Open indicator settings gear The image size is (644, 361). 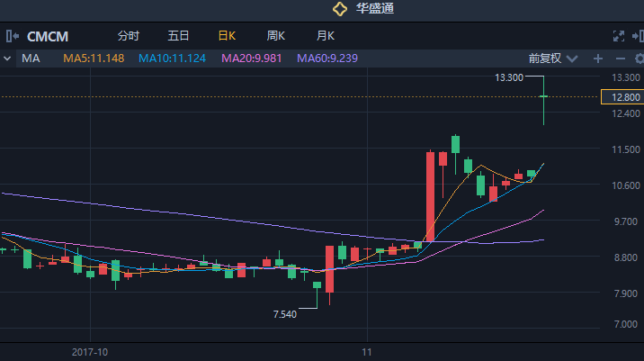pyautogui.click(x=636, y=59)
